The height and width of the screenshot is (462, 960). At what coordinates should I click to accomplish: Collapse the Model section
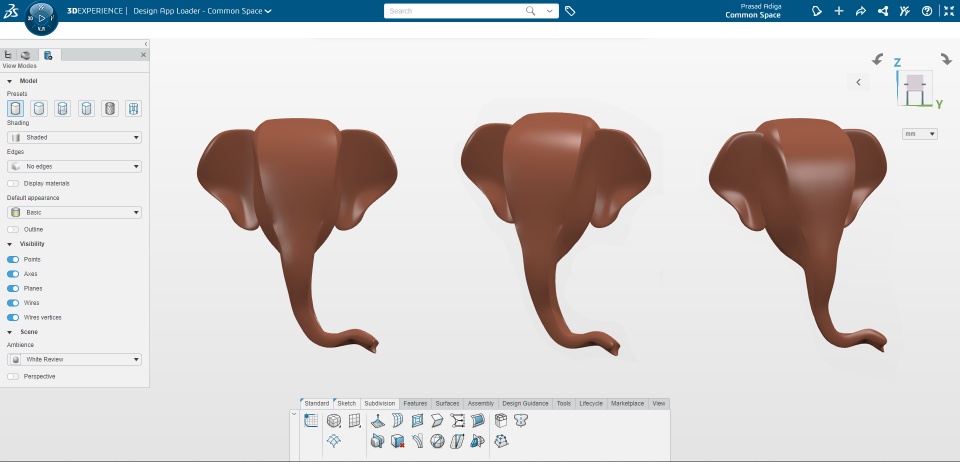(x=10, y=81)
